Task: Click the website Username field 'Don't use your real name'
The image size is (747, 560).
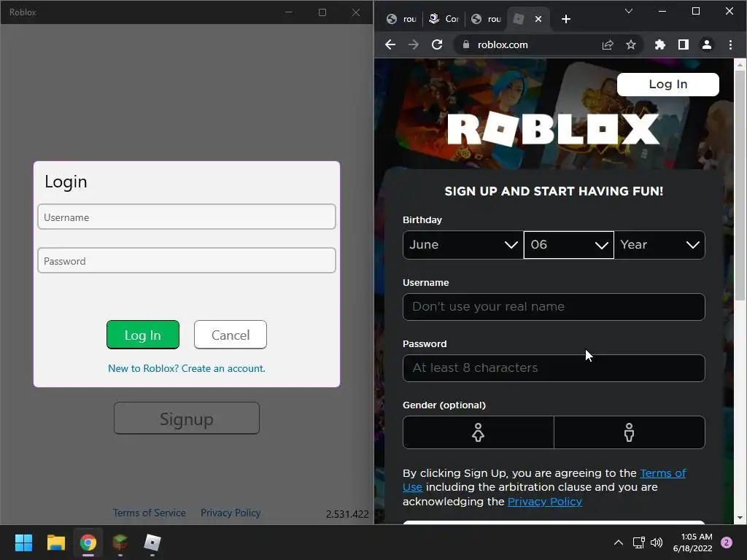Action: [554, 307]
